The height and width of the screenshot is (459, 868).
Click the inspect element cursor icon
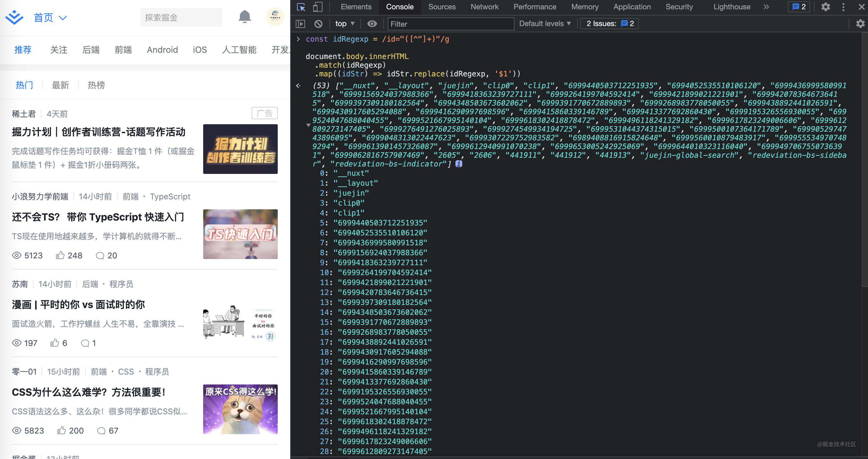point(300,7)
